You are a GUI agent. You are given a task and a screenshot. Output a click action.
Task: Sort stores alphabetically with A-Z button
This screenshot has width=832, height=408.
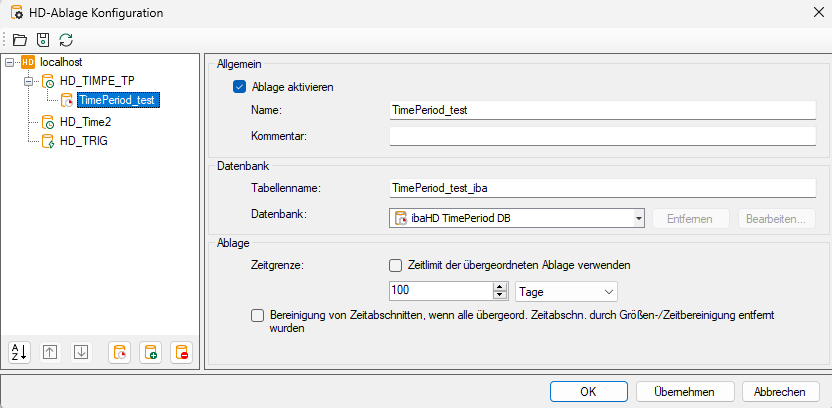click(19, 352)
